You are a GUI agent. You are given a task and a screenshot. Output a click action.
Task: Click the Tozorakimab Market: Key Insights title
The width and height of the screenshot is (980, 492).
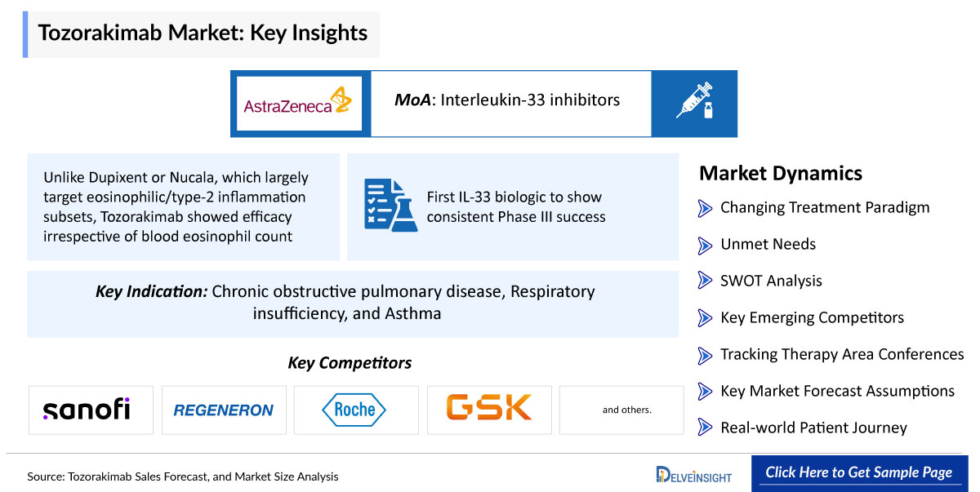pyautogui.click(x=203, y=33)
